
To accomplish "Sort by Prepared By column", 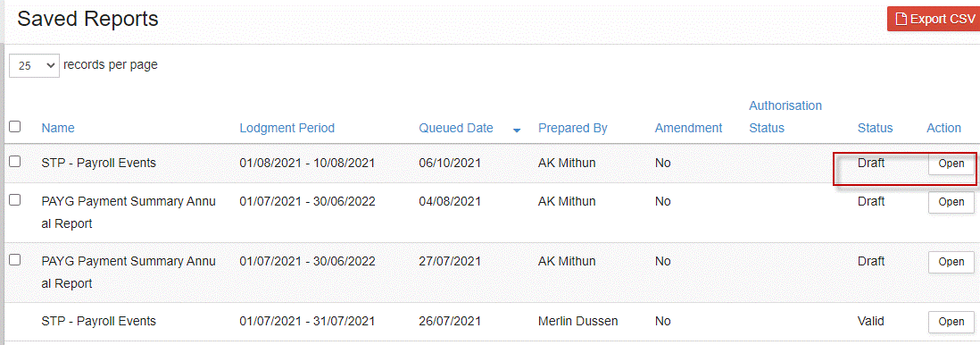I will tap(572, 128).
